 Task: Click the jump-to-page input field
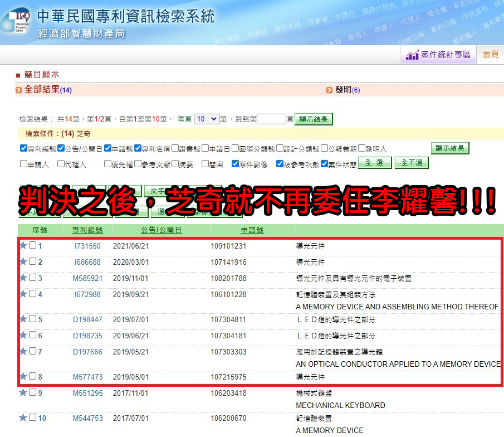tap(271, 119)
